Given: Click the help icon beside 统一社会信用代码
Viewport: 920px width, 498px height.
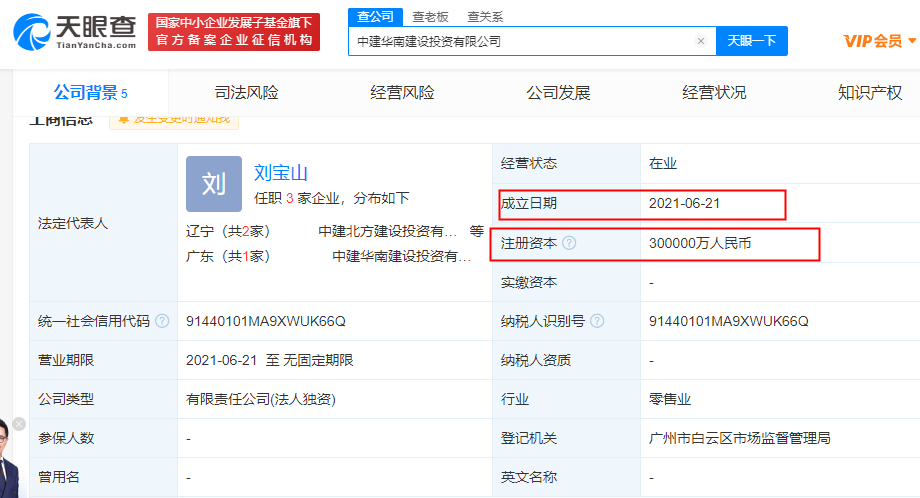Looking at the screenshot, I should tap(162, 321).
